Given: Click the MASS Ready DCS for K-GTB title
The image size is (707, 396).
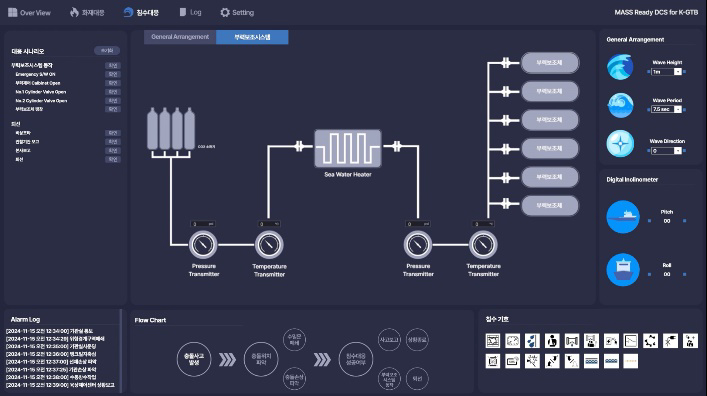Looking at the screenshot, I should 656,12.
